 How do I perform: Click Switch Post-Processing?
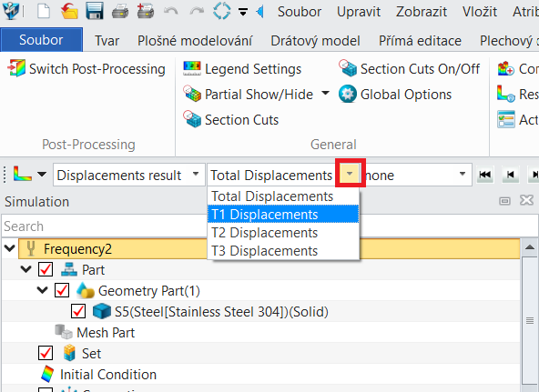pyautogui.click(x=86, y=69)
